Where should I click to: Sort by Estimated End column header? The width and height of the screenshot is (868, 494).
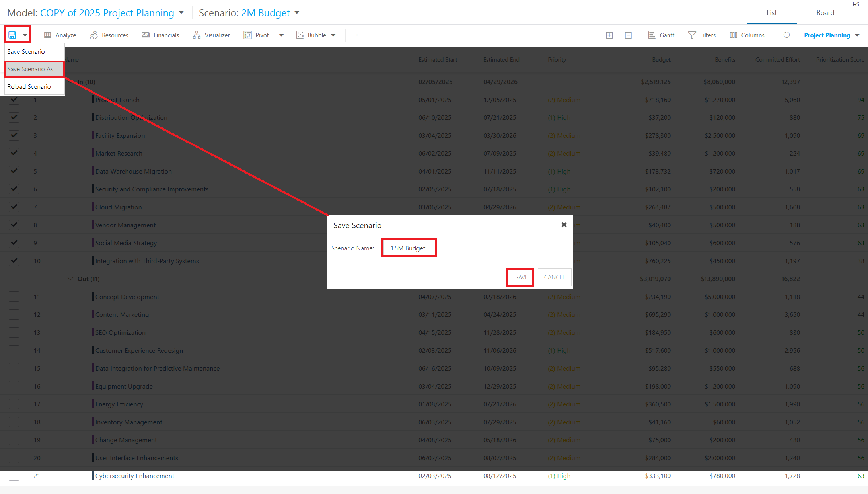(501, 60)
